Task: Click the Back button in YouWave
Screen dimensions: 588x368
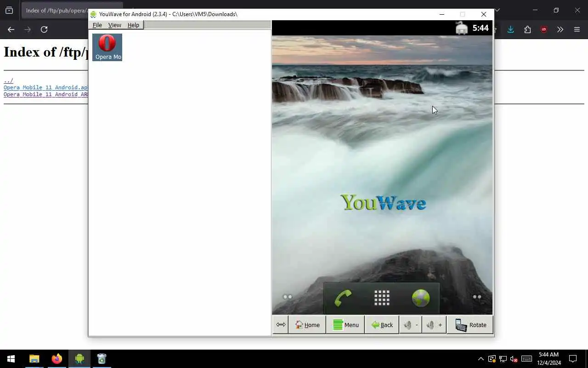Action: coord(382,325)
